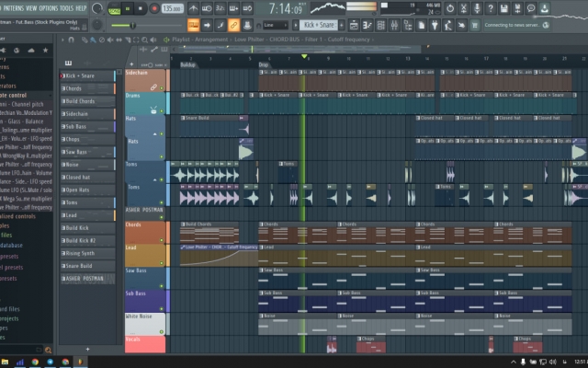This screenshot has height=368, width=588.
Task: Open the playlist options menu arrow
Action: (x=61, y=40)
